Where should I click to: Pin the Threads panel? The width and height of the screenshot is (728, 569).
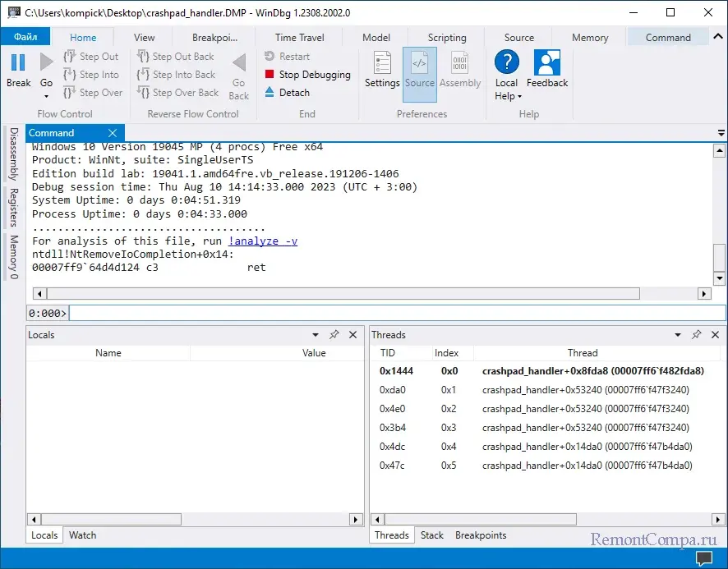pos(697,335)
